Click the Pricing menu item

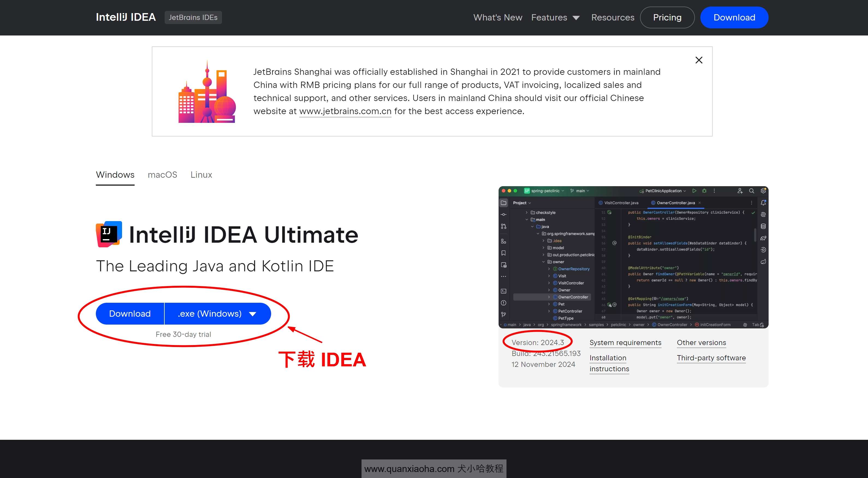(667, 17)
